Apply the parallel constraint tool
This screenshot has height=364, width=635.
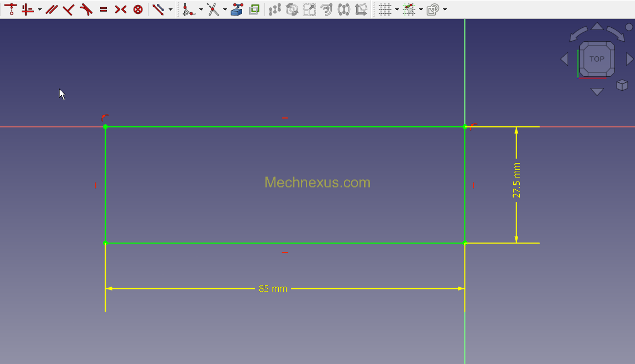pyautogui.click(x=51, y=9)
